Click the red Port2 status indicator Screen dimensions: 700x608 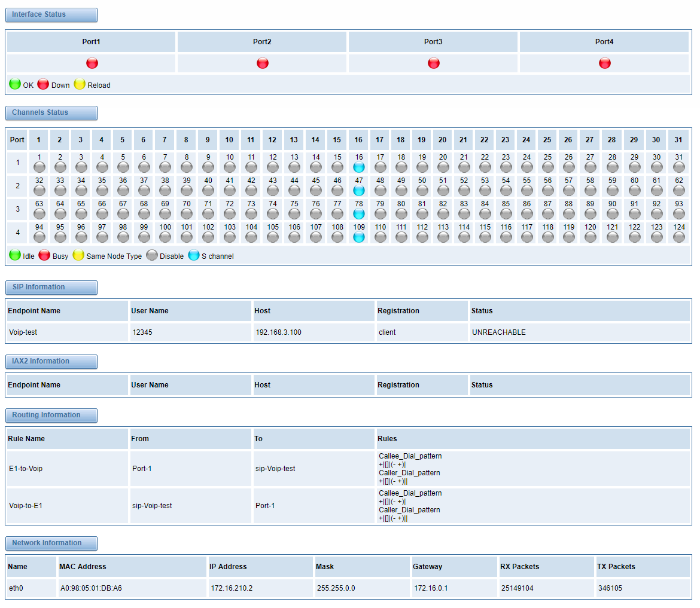263,63
